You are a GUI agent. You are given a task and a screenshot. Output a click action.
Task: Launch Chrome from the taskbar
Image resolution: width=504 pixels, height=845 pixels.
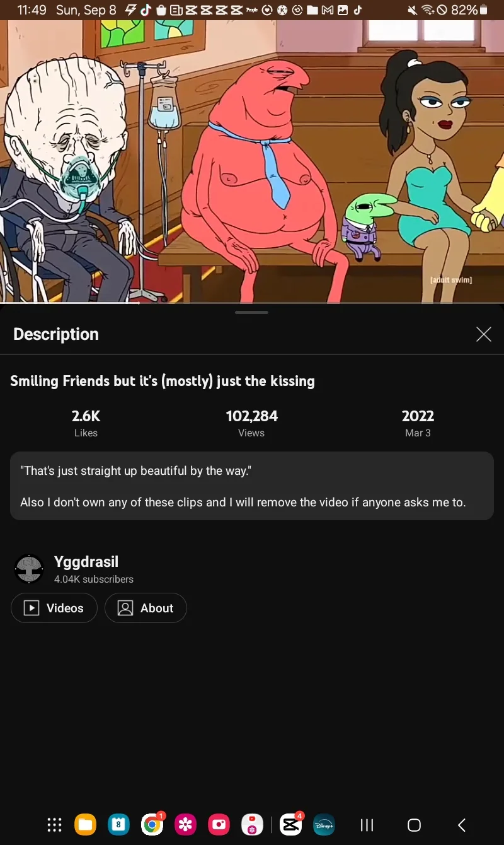[152, 824]
